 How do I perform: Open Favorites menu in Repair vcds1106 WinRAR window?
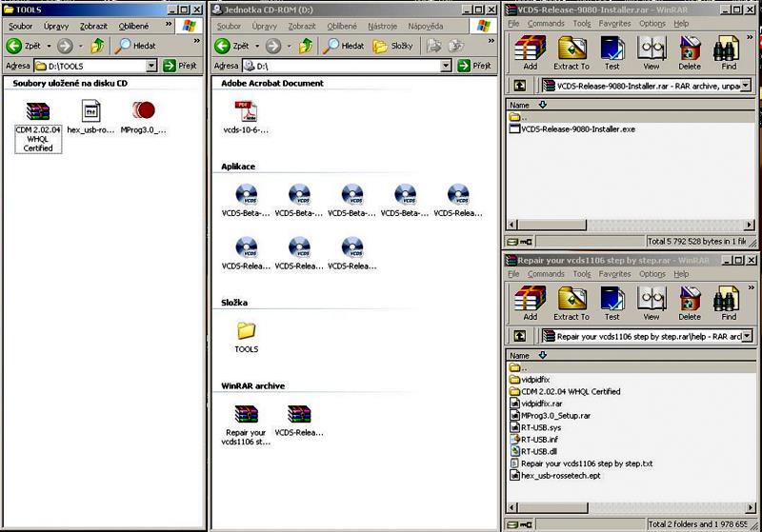click(x=614, y=274)
